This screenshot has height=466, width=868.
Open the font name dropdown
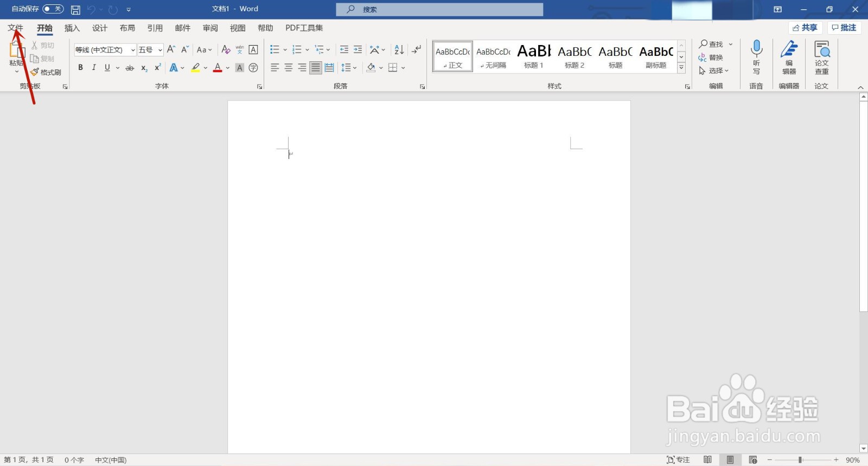pyautogui.click(x=133, y=50)
